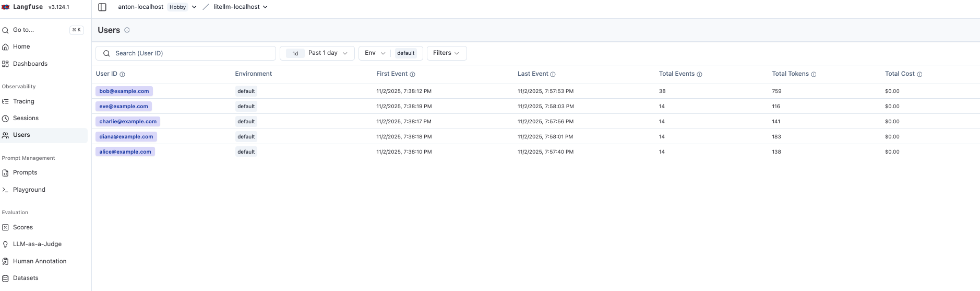Toggle the sidebar panel icon

coord(102,7)
